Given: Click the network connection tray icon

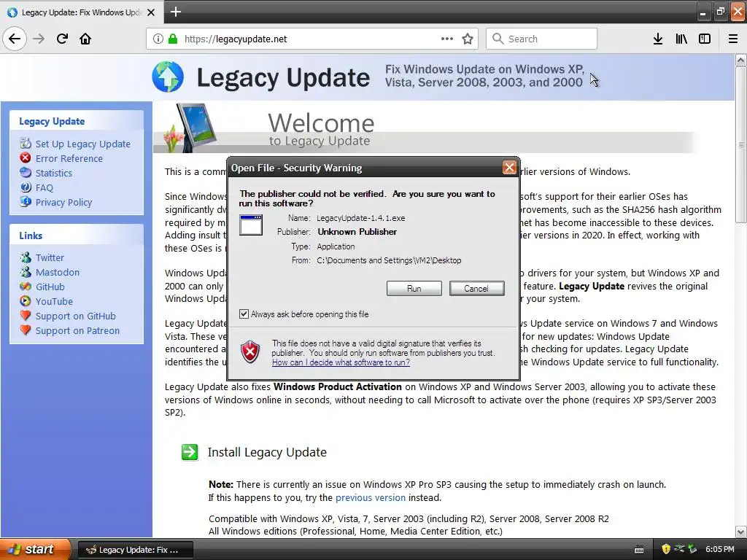Looking at the screenshot, I should click(x=679, y=549).
